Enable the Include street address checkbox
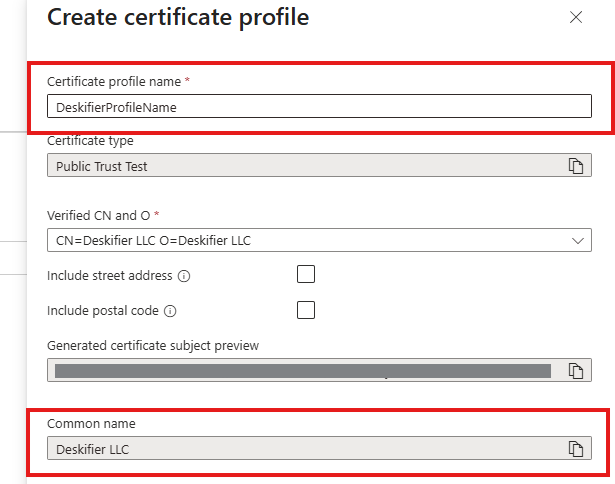Image resolution: width=615 pixels, height=484 pixels. click(306, 274)
